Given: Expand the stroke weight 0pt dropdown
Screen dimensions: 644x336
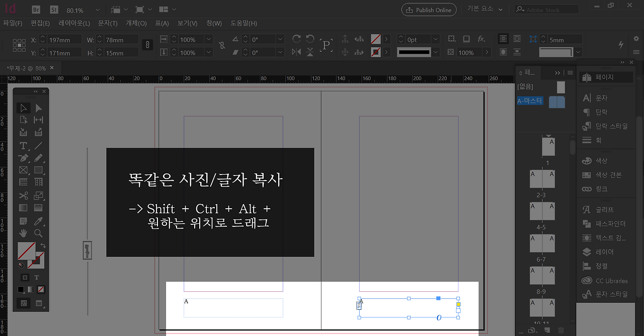Looking at the screenshot, I should [x=435, y=39].
